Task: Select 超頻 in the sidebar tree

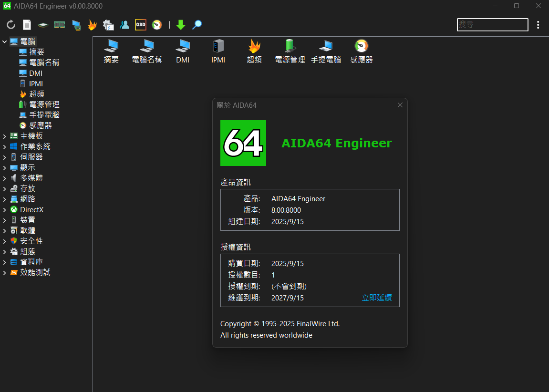Action: pos(37,94)
